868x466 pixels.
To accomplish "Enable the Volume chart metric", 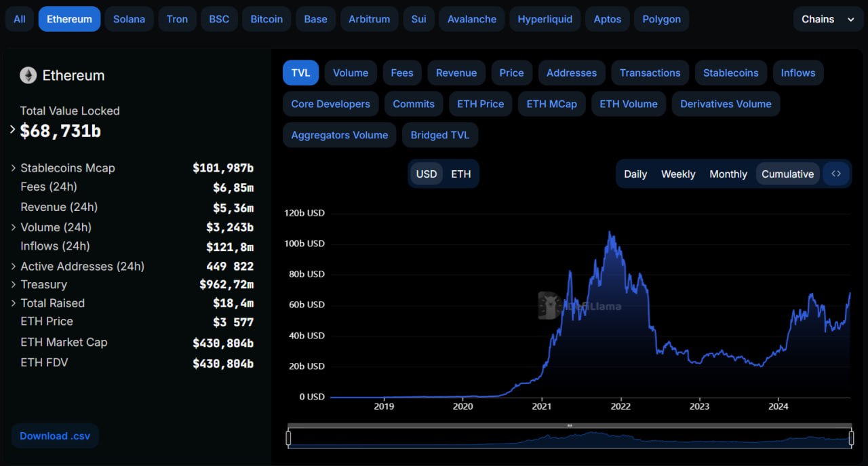I will [x=351, y=73].
